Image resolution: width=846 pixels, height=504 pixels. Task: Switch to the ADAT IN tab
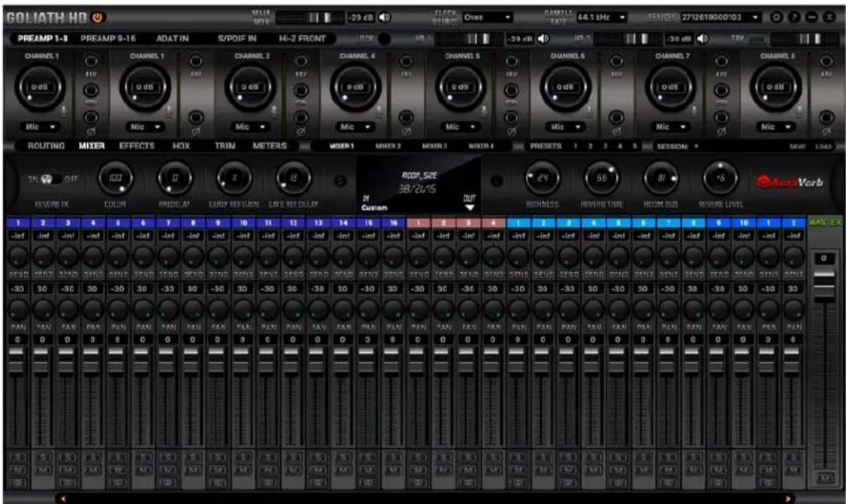tap(172, 38)
